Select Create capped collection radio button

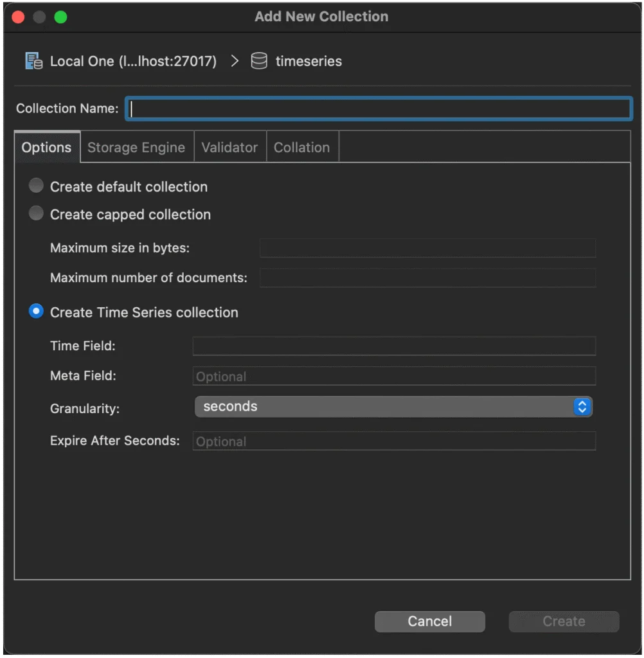point(36,213)
